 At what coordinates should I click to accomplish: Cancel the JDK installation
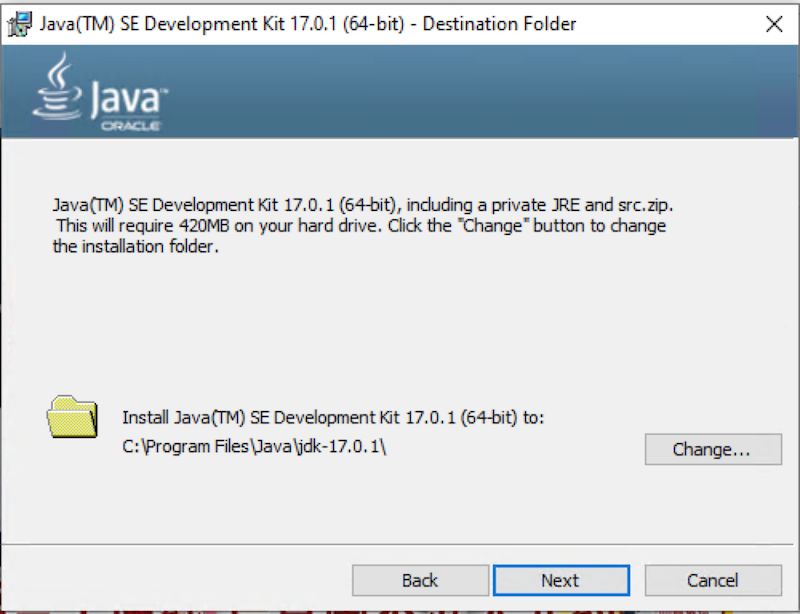coord(713,580)
